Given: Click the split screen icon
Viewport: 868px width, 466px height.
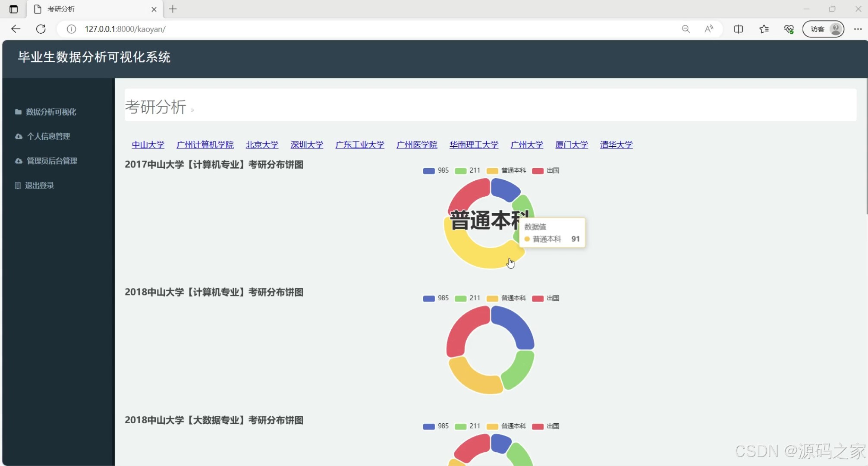Looking at the screenshot, I should point(739,29).
